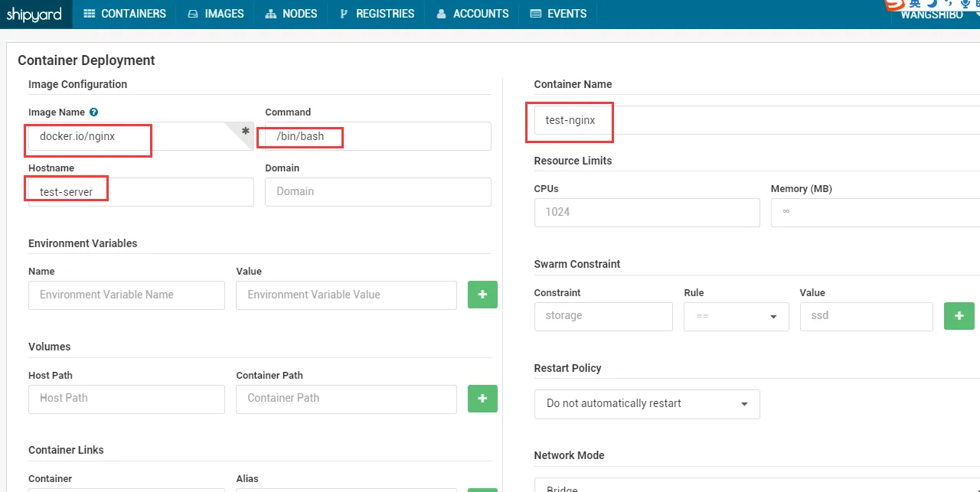Click the Sogou input method S icon
The height and width of the screenshot is (492, 980).
point(894,4)
